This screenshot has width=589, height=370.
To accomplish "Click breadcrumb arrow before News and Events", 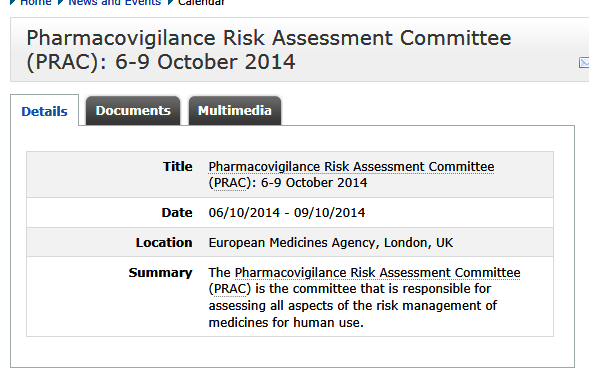I will [x=60, y=3].
